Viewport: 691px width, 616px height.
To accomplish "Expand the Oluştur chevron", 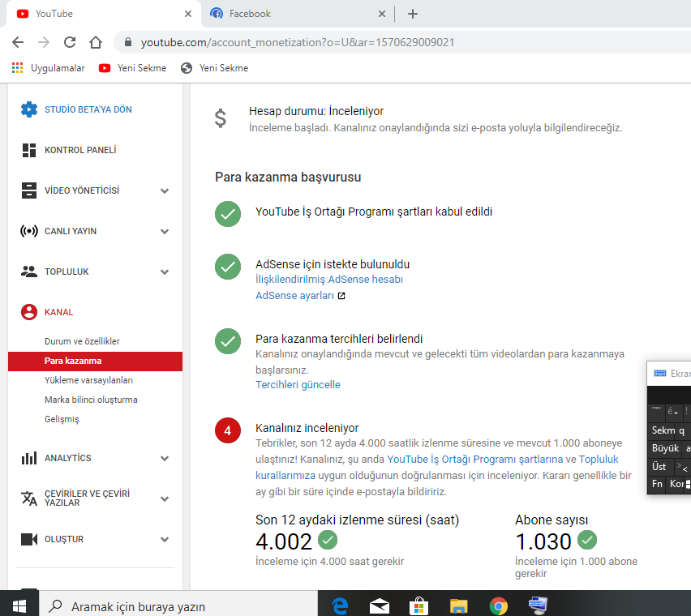I will [x=165, y=539].
